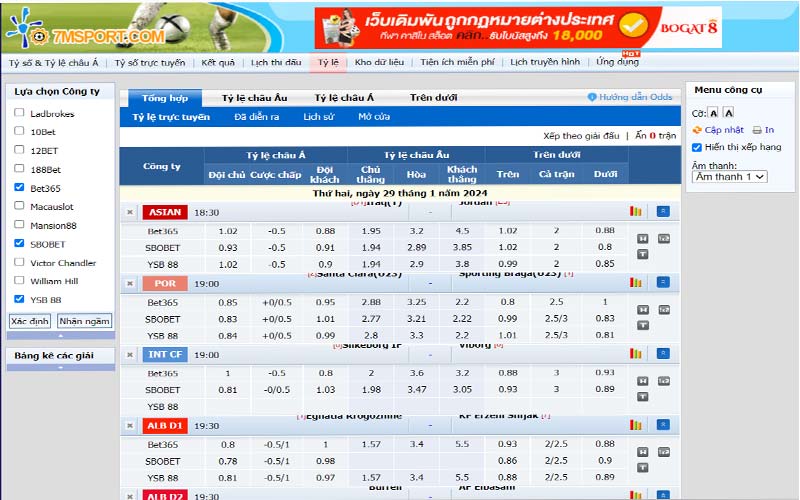The image size is (800, 500).
Task: Tick the 10Bet company checkbox
Action: (x=19, y=131)
